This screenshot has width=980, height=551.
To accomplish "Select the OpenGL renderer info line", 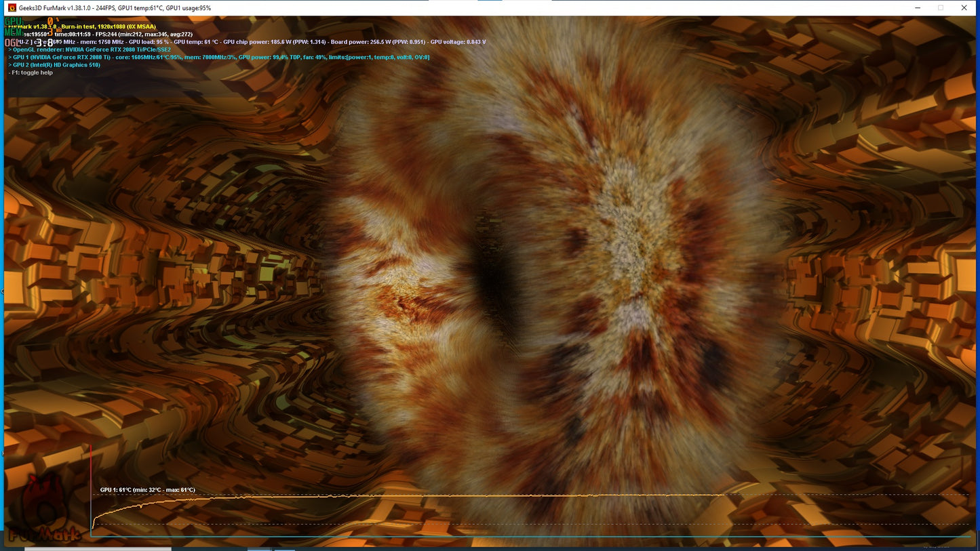I will pyautogui.click(x=92, y=49).
